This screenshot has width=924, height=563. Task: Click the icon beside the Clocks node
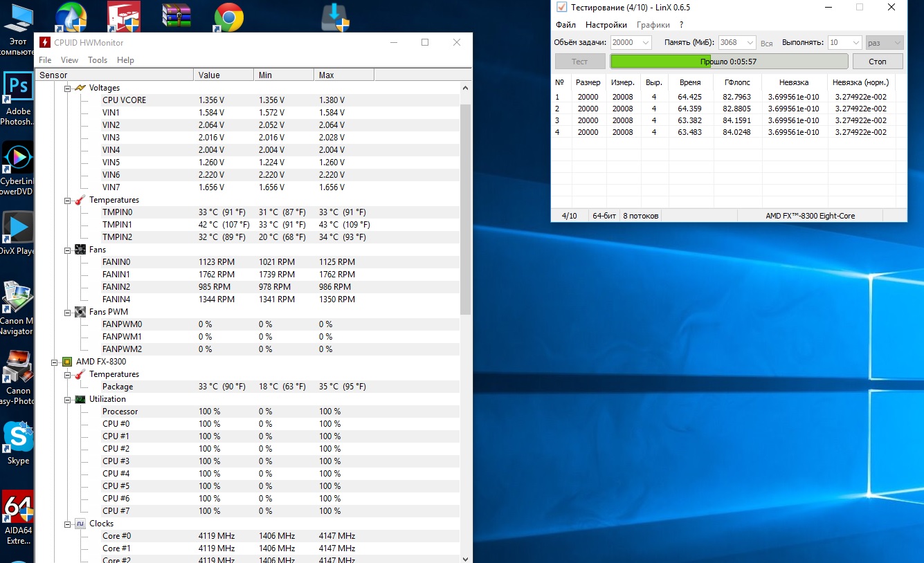point(80,524)
